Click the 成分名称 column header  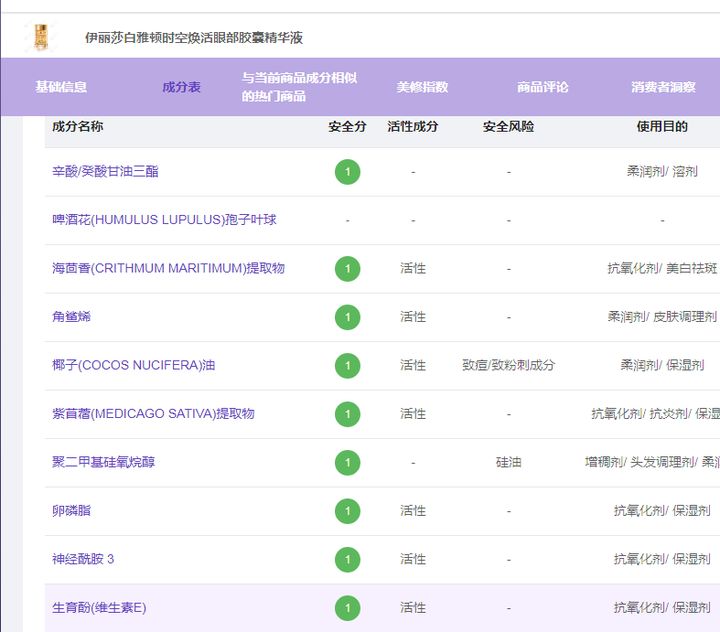[x=78, y=126]
